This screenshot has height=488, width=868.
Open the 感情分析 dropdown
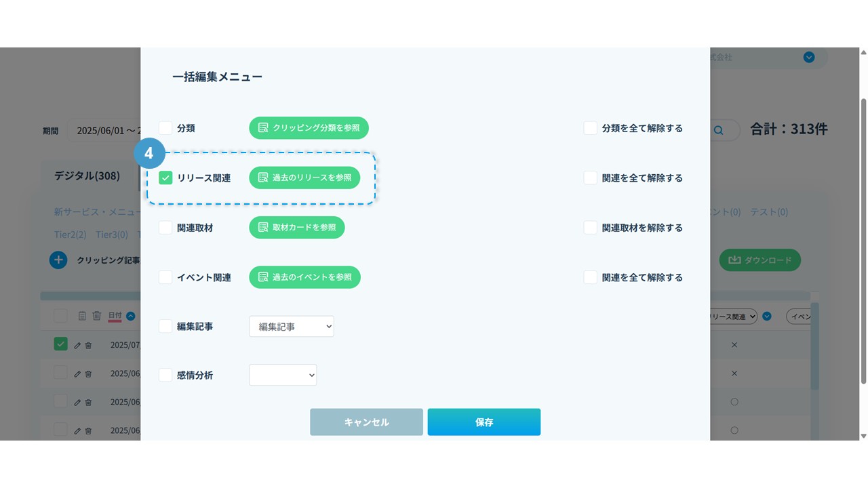tap(283, 375)
